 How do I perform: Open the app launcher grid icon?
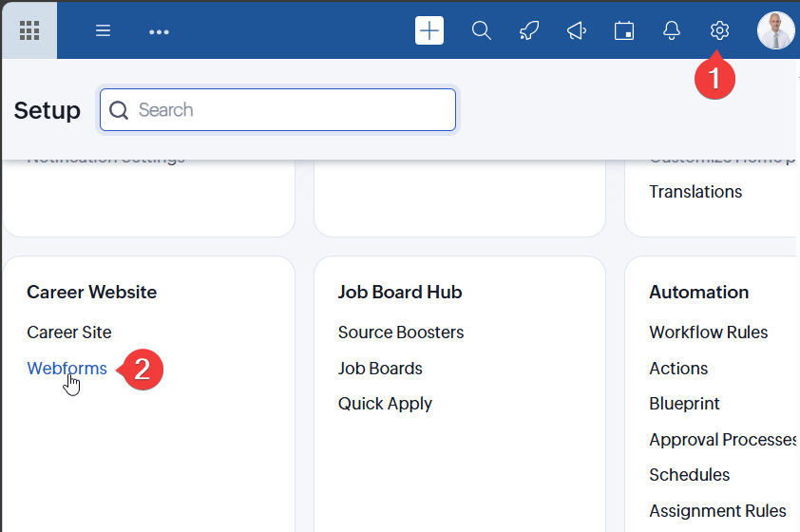(29, 30)
